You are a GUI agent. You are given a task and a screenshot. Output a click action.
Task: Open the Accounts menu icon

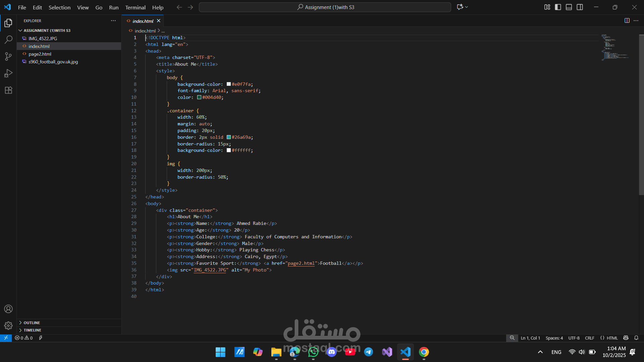click(x=8, y=309)
